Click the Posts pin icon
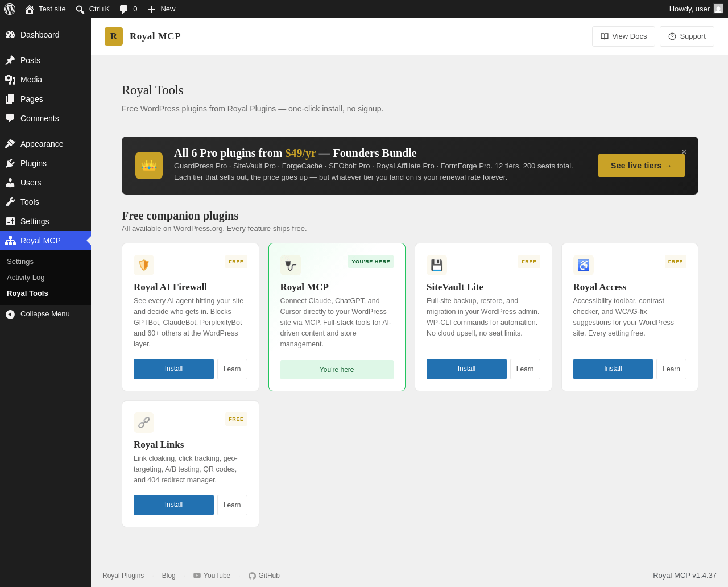Image resolution: width=728 pixels, height=587 pixels. [x=10, y=60]
